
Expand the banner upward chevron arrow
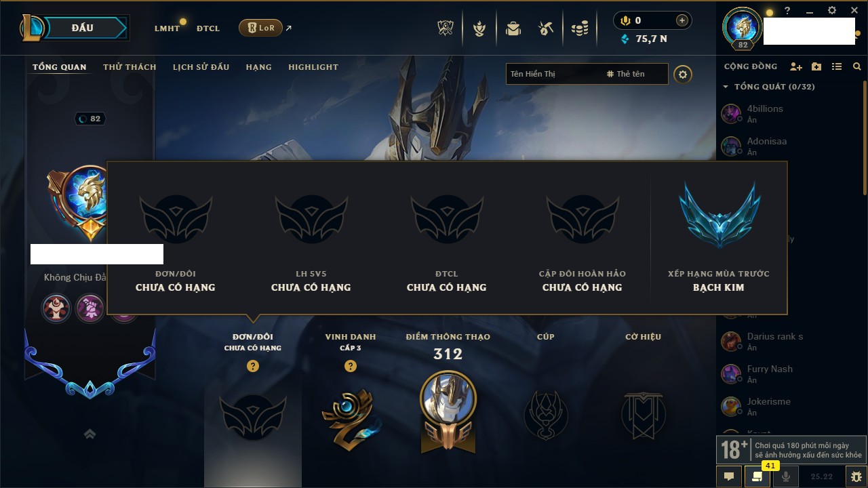tap(90, 434)
